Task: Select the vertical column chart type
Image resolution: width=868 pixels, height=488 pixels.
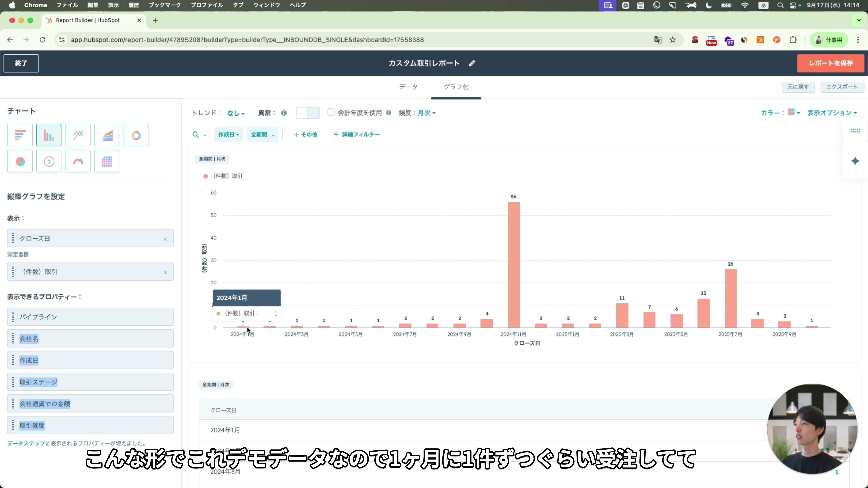Action: (48, 135)
